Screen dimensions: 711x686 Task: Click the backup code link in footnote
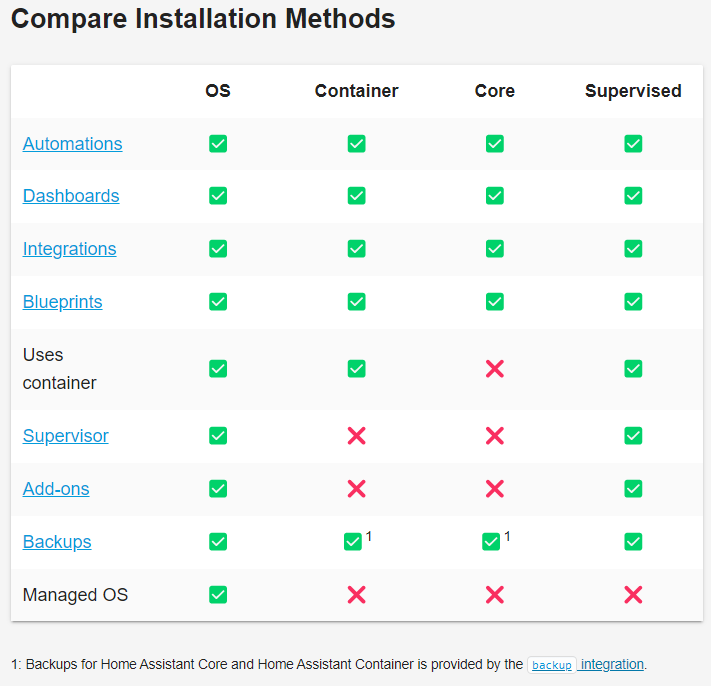[552, 665]
